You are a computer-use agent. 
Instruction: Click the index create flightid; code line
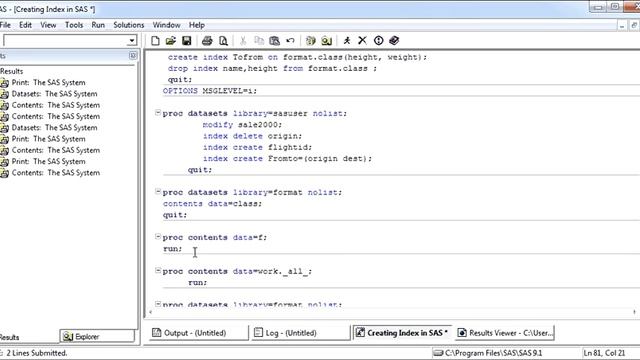[x=257, y=147]
